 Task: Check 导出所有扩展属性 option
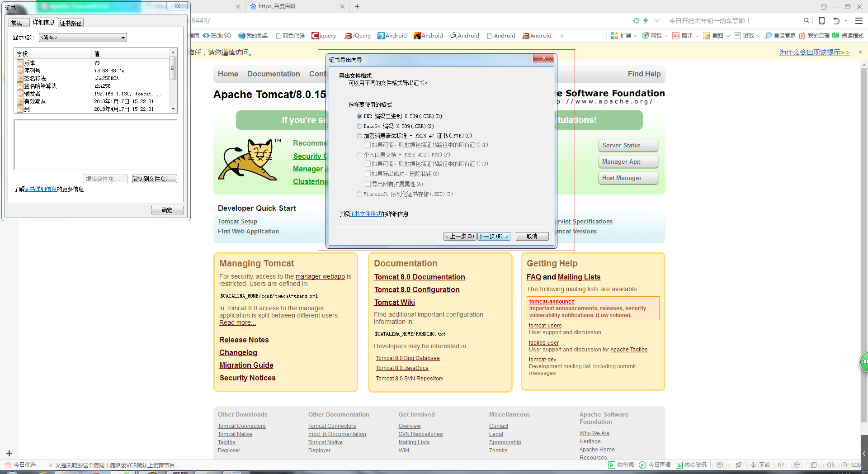(x=368, y=184)
